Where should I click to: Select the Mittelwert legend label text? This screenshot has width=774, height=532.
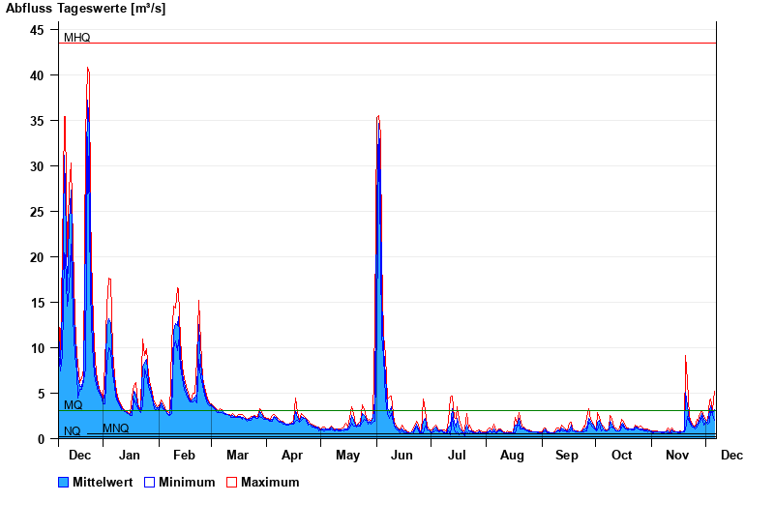point(104,482)
